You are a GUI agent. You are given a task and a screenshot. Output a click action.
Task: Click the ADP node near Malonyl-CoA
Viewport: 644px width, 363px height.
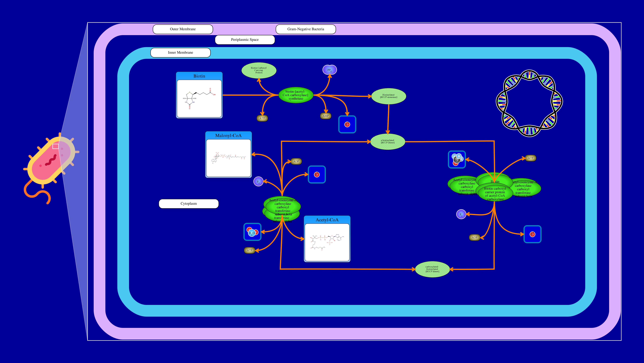tap(296, 161)
